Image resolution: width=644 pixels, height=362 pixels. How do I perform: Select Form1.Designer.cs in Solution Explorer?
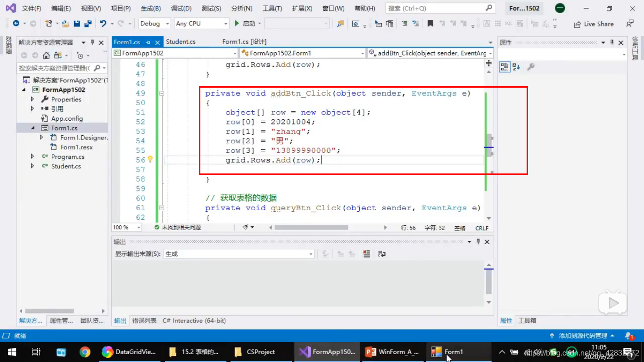(x=84, y=138)
